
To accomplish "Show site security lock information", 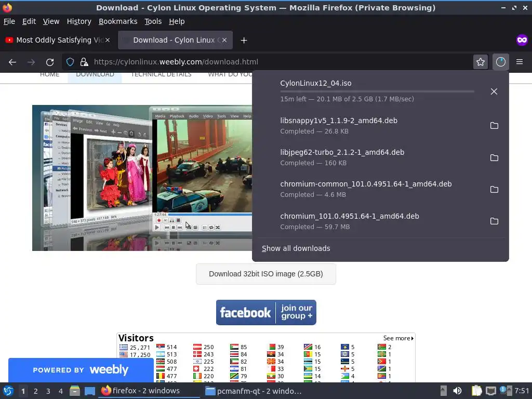I will (84, 62).
